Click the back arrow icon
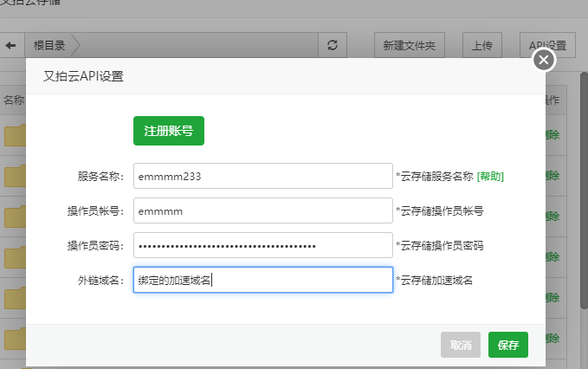The height and width of the screenshot is (369, 588). click(x=10, y=45)
